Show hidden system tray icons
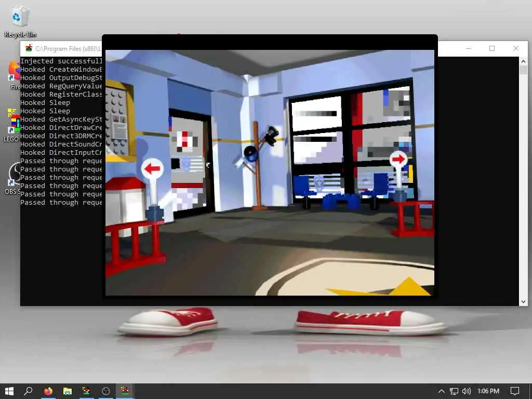 coord(441,391)
